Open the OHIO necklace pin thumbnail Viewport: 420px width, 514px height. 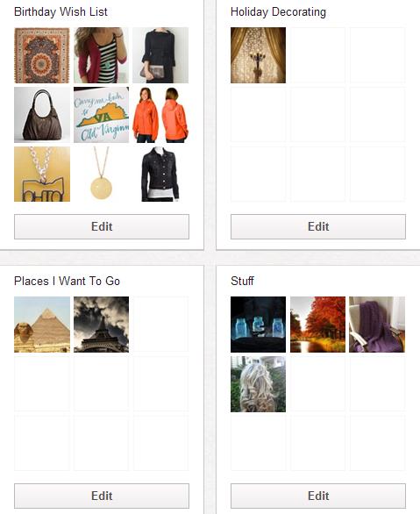[42, 174]
